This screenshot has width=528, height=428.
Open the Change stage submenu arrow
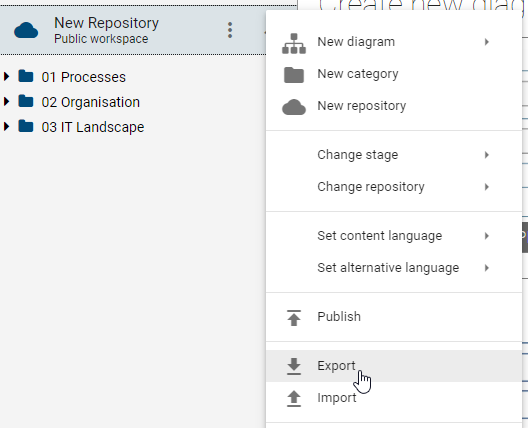pos(487,155)
